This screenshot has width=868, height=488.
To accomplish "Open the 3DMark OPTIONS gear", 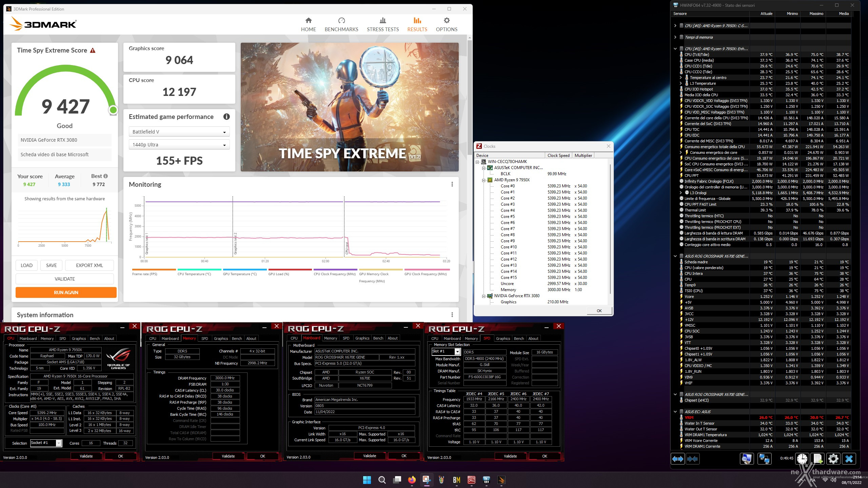I will [x=447, y=25].
